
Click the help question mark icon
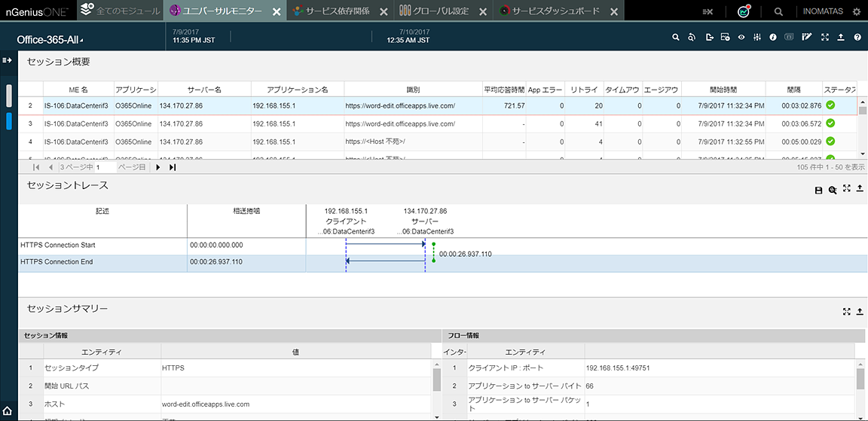[x=857, y=37]
